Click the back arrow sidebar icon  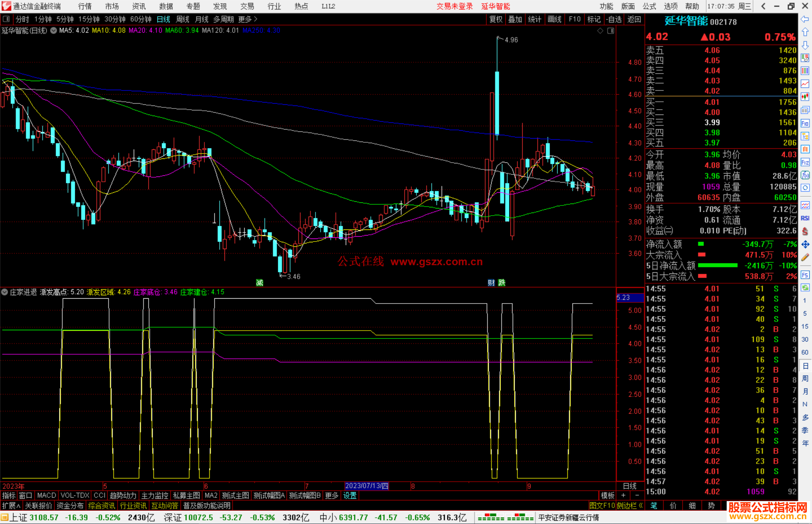pos(805,19)
